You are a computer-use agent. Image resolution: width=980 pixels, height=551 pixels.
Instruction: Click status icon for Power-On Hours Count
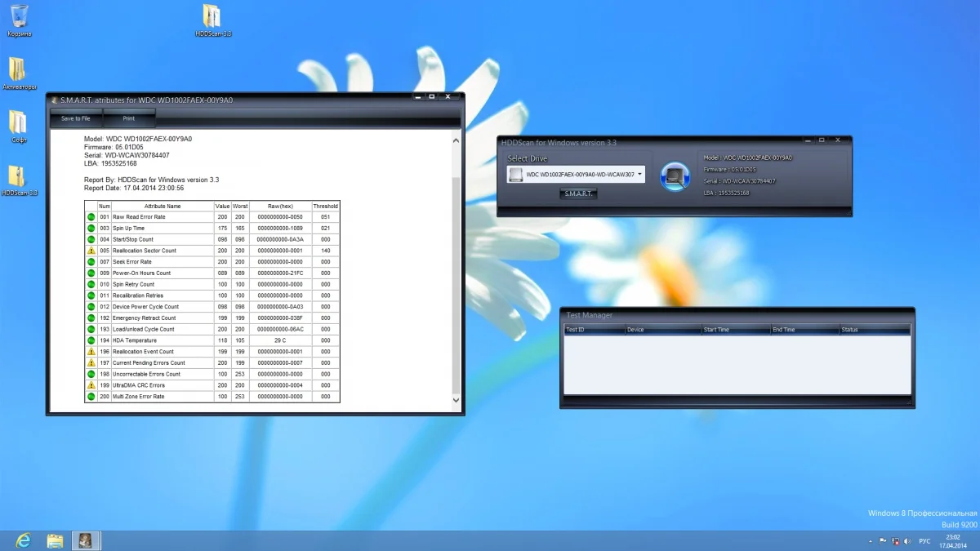tap(91, 273)
